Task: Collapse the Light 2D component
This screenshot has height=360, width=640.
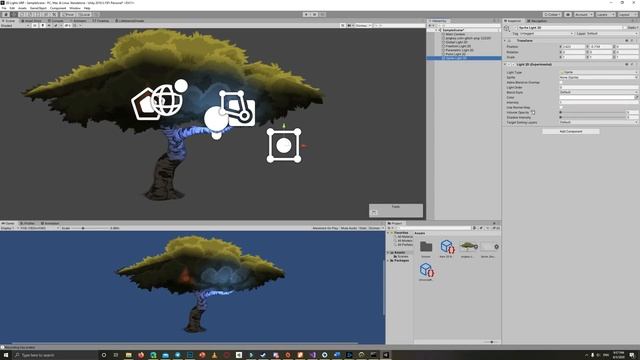Action: [x=505, y=64]
